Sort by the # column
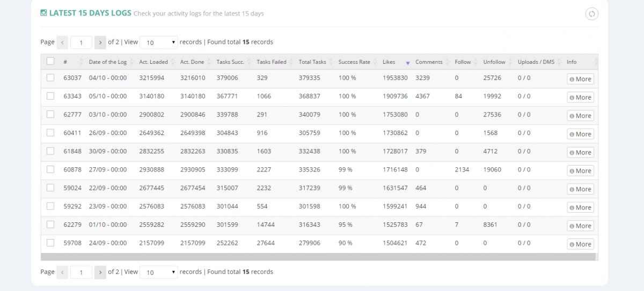Image resolution: width=644 pixels, height=291 pixels. (65, 62)
